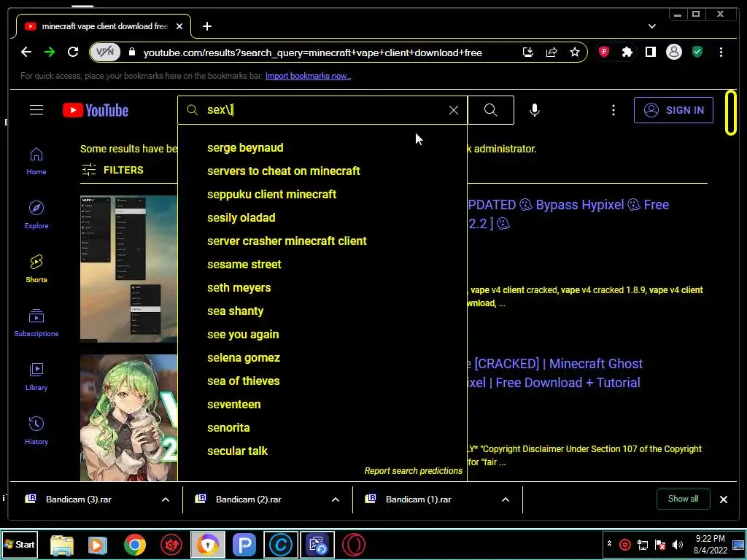Screen dimensions: 747x560
Task: Choose suggestion 'sesame street'
Action: (x=322, y=264)
